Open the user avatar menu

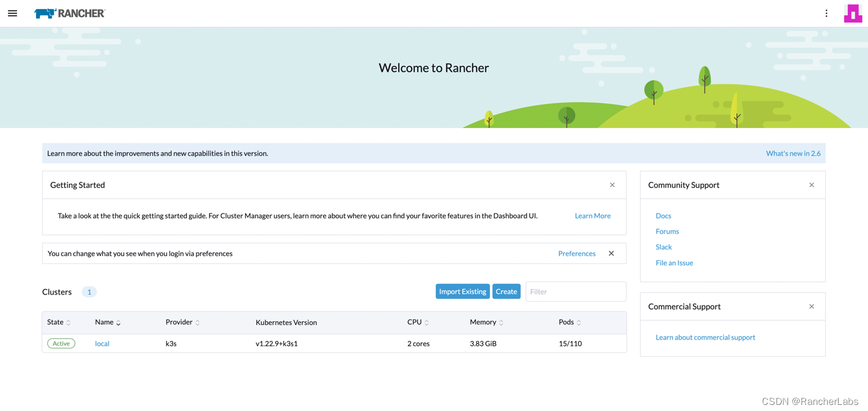pyautogui.click(x=853, y=13)
